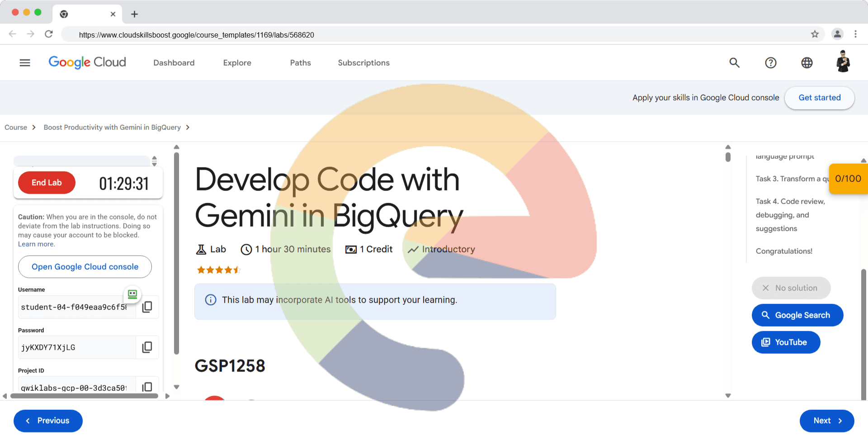868x441 pixels.
Task: Copy the Project ID using copy icon
Action: [x=147, y=387]
